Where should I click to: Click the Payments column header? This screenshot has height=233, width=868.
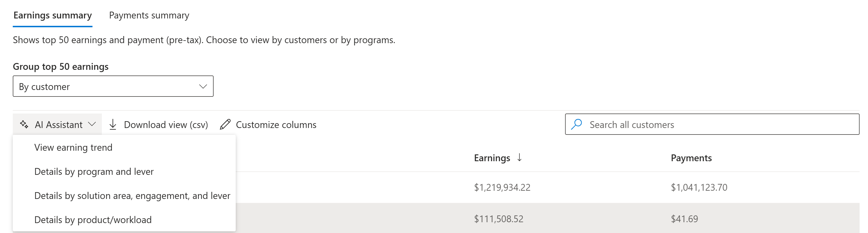pyautogui.click(x=691, y=158)
